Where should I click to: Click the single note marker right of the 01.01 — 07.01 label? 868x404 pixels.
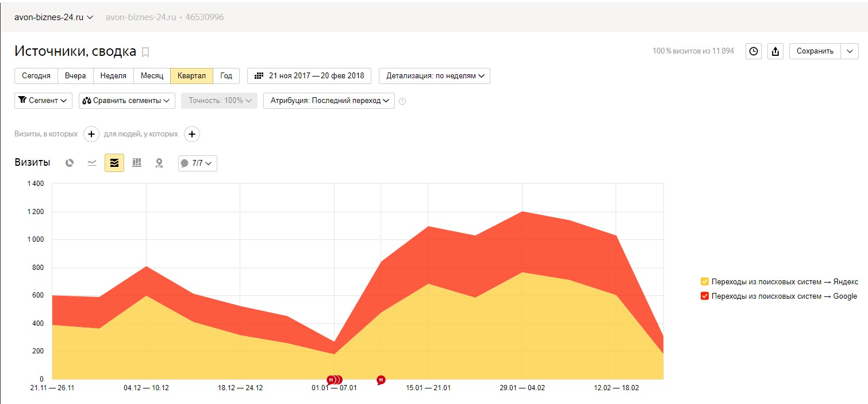pos(381,380)
